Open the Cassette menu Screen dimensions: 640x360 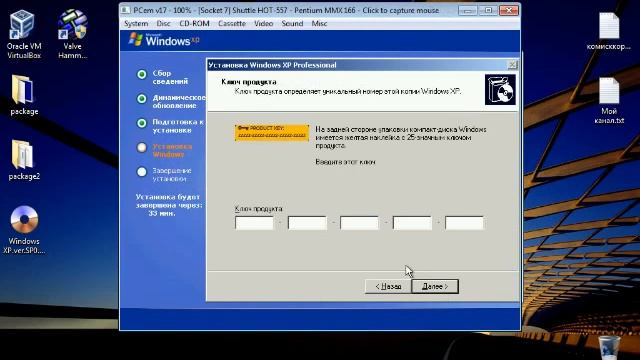click(x=231, y=24)
